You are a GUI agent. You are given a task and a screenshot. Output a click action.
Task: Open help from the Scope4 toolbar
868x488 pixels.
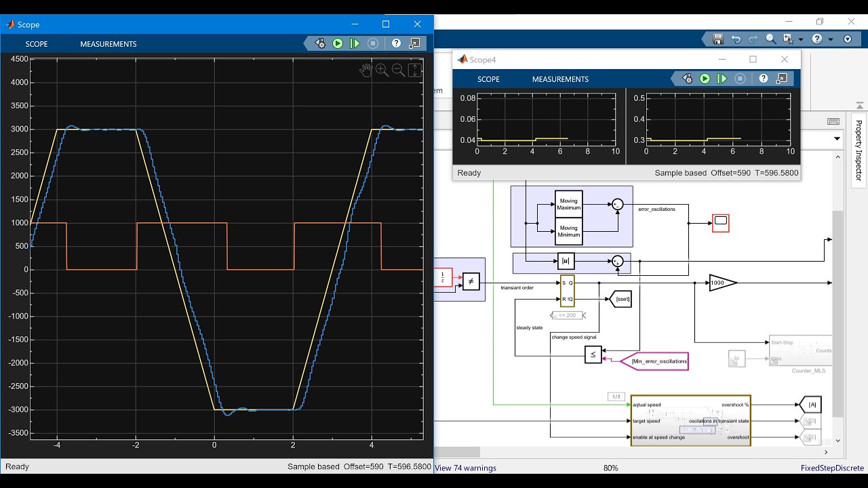pyautogui.click(x=764, y=79)
